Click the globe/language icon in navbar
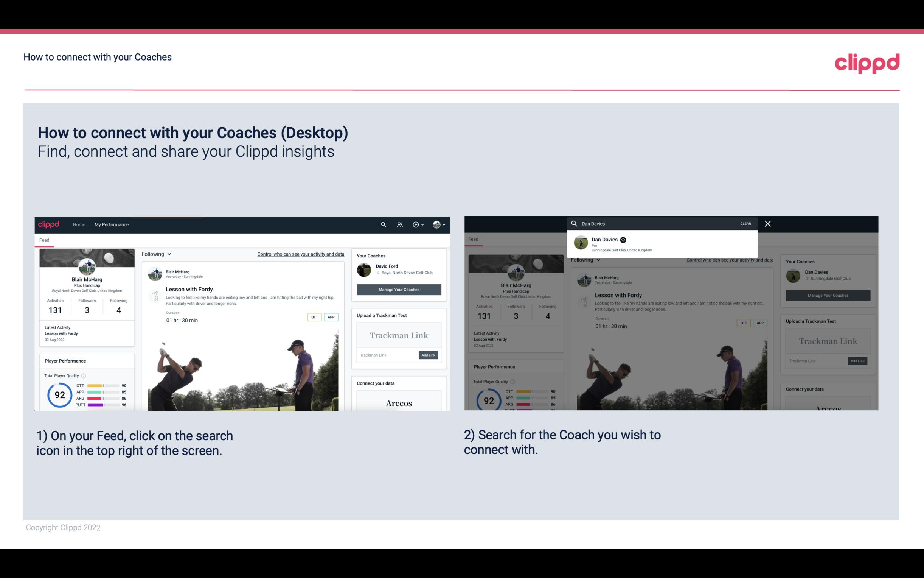Image resolution: width=924 pixels, height=578 pixels. tap(437, 224)
